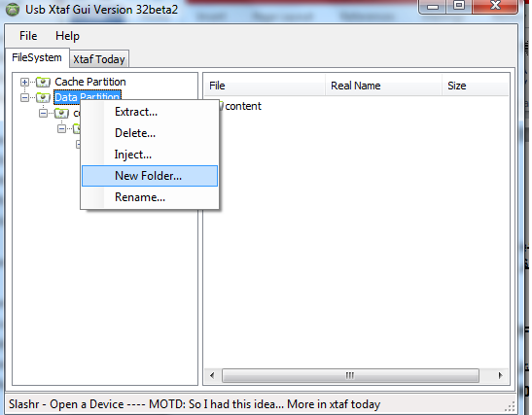This screenshot has width=532, height=415.
Task: Collapse the Data Partition tree node
Action: click(x=24, y=97)
